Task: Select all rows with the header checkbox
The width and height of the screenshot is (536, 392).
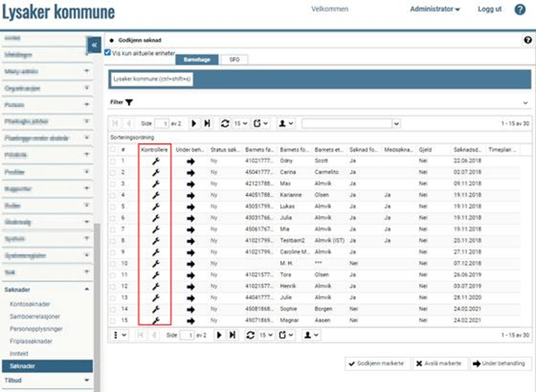Action: [x=113, y=149]
